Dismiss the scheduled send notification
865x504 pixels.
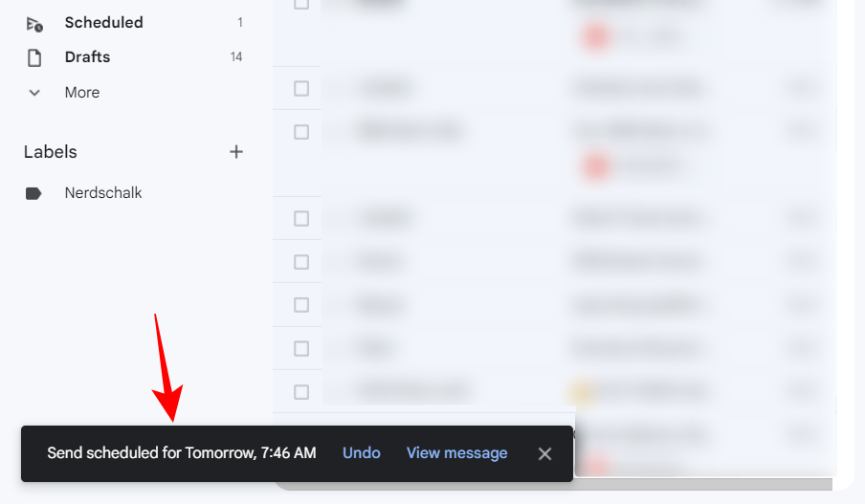[544, 454]
